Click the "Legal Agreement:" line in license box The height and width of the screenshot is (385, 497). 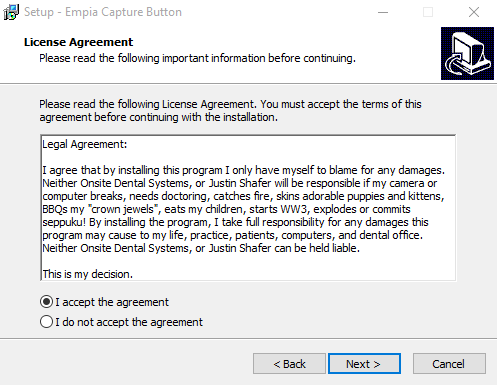[85, 144]
